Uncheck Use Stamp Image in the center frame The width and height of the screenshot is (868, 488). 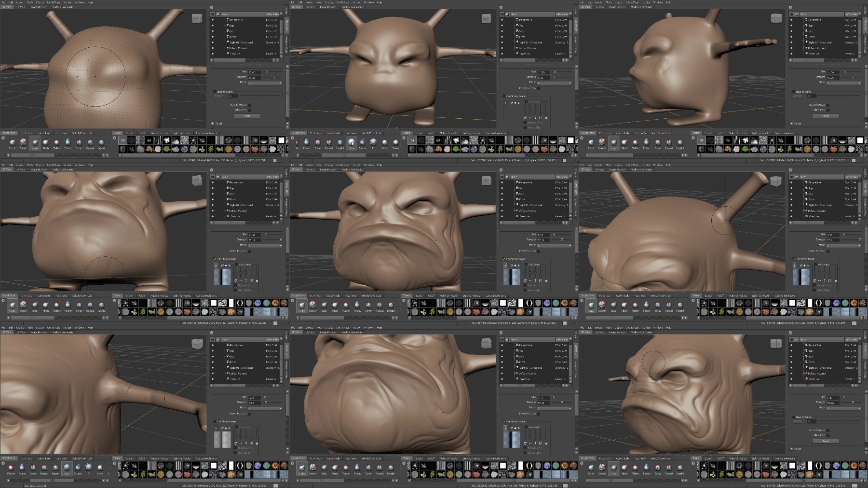pyautogui.click(x=504, y=259)
